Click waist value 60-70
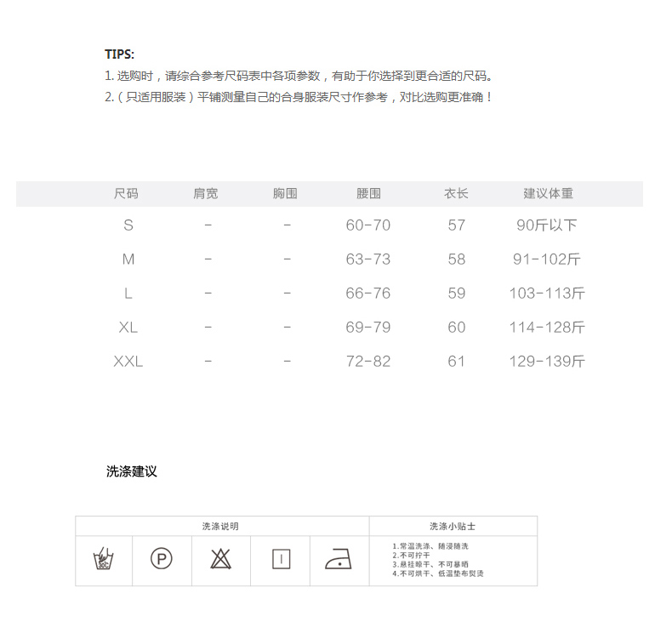The image size is (672, 639). [x=368, y=225]
